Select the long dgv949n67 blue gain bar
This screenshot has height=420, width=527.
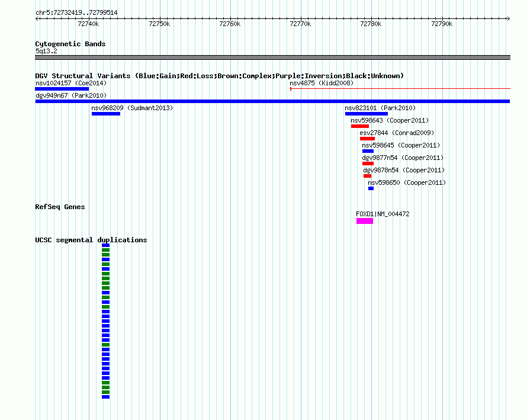click(x=272, y=101)
